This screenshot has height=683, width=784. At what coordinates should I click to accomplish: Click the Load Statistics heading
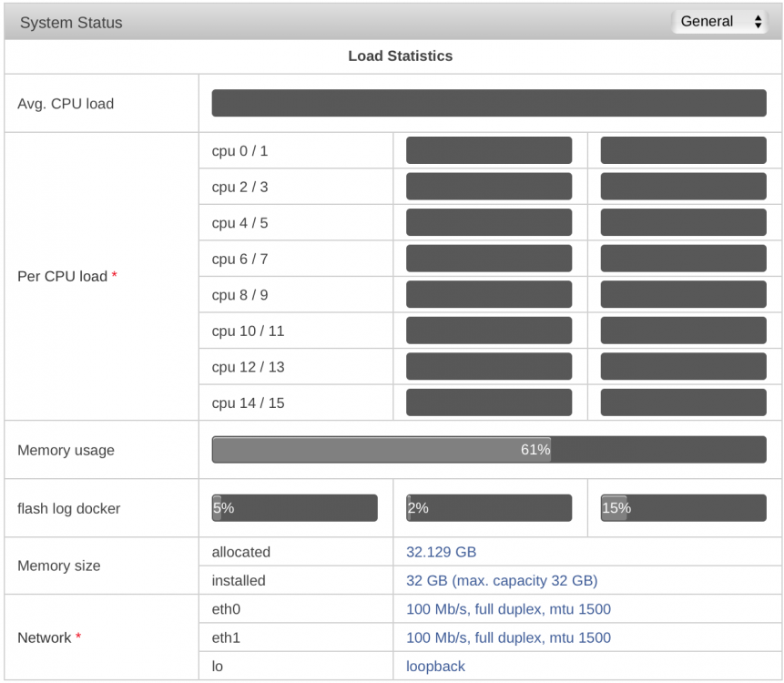click(400, 56)
